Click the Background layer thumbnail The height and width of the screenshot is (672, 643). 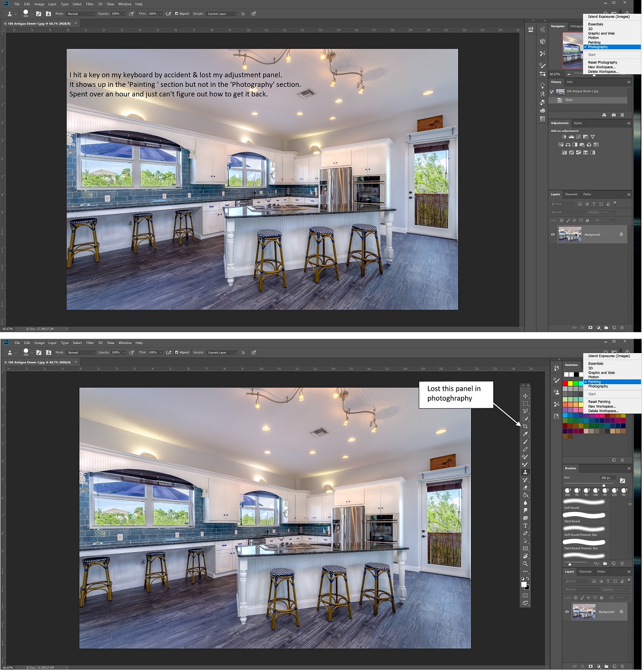point(584,611)
